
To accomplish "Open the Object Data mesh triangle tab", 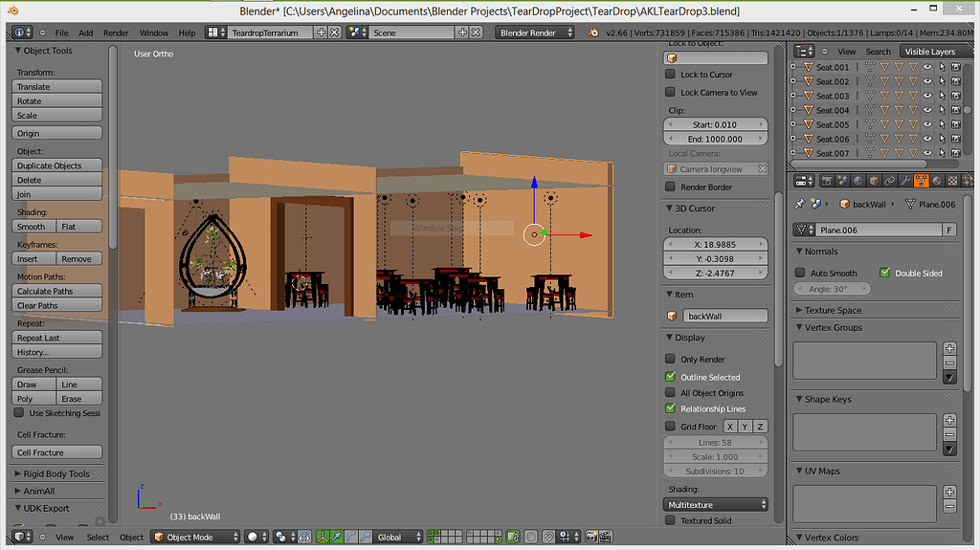I will 921,181.
